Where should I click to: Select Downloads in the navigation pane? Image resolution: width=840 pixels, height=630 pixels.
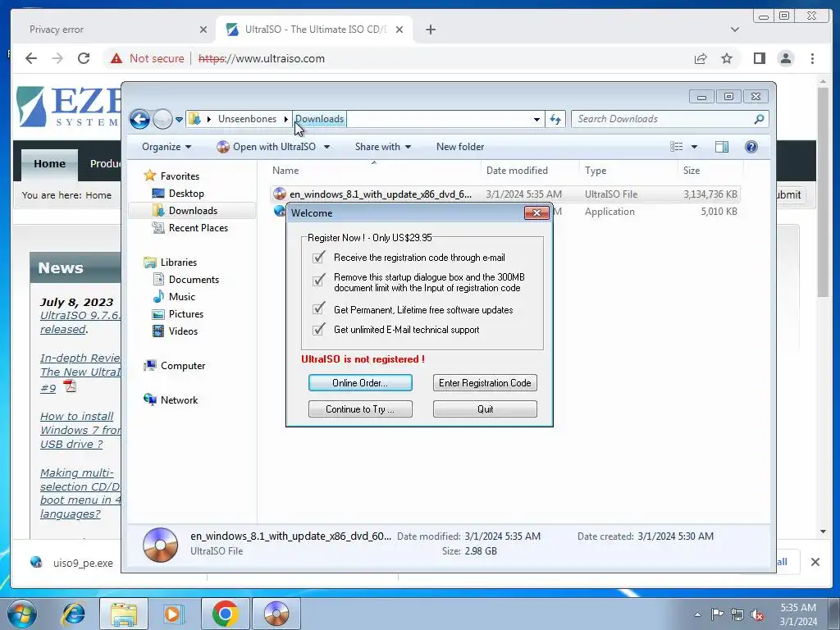pos(192,211)
